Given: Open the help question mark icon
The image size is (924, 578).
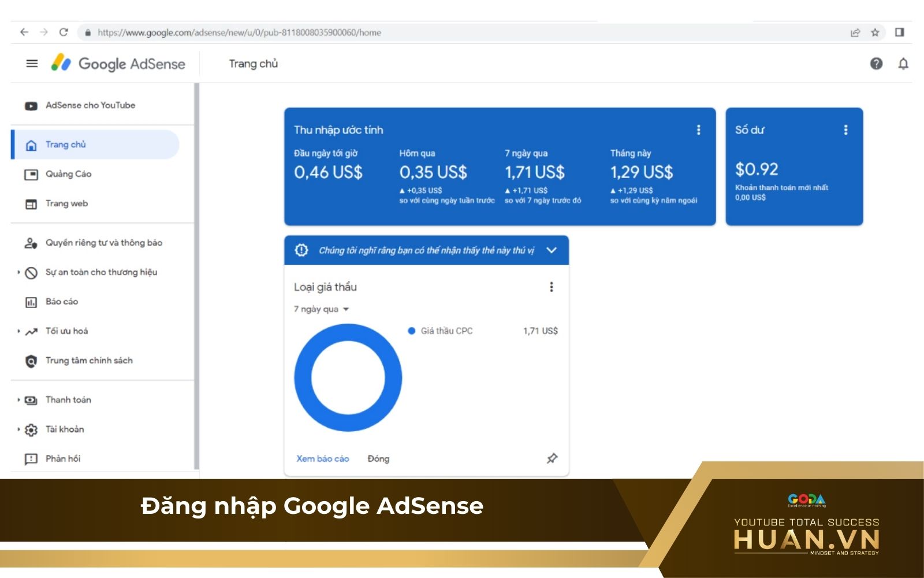Looking at the screenshot, I should (x=876, y=64).
